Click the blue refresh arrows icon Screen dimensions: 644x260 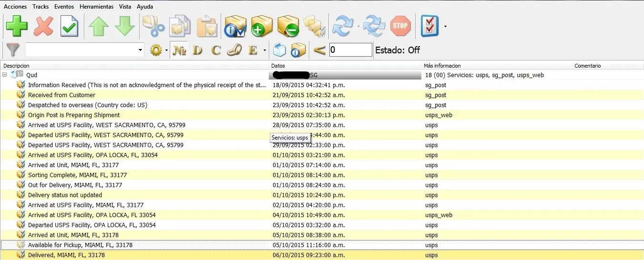click(343, 26)
